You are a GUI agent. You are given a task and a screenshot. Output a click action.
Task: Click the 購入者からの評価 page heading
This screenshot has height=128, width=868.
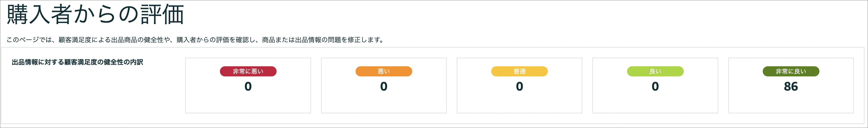(95, 15)
